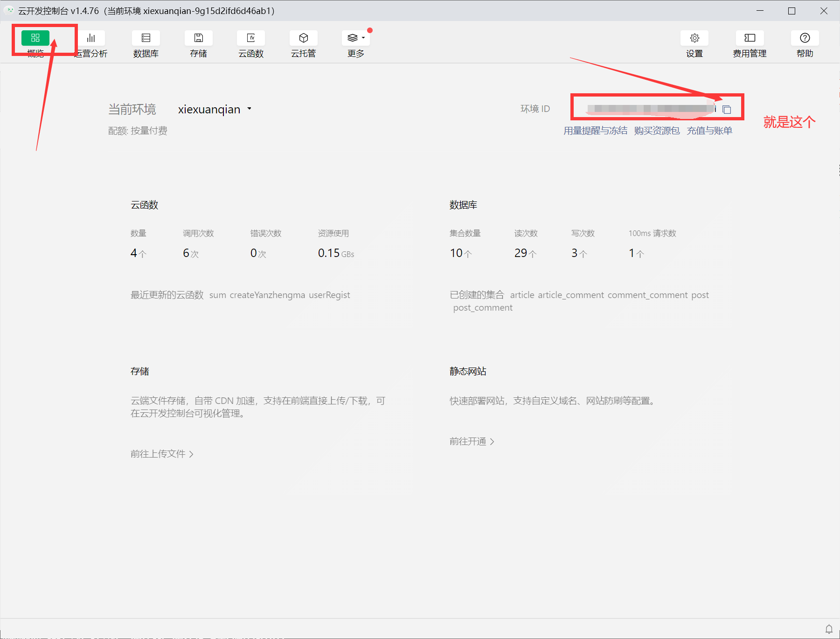Select the post collection

[x=700, y=295]
